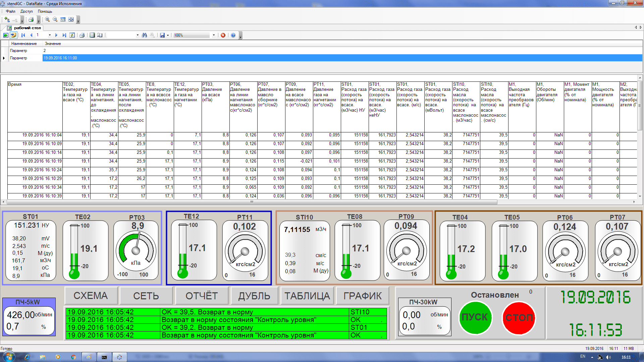Click the fit-to-window icon in top toolbar

[x=71, y=19]
